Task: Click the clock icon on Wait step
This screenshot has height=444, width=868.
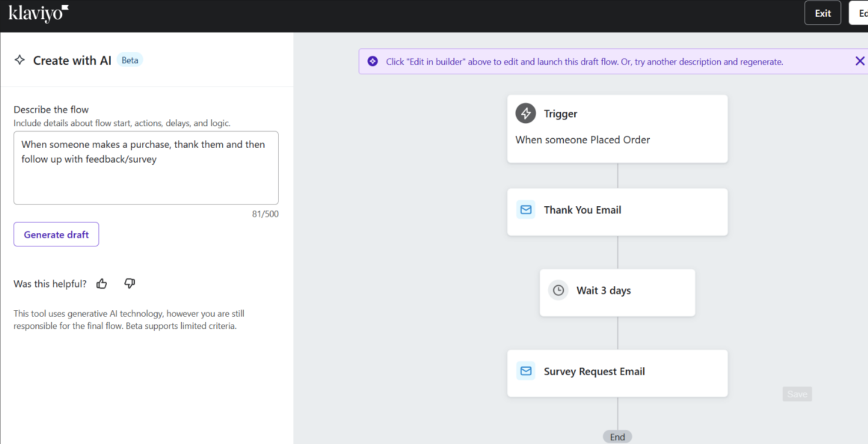Action: pyautogui.click(x=558, y=289)
